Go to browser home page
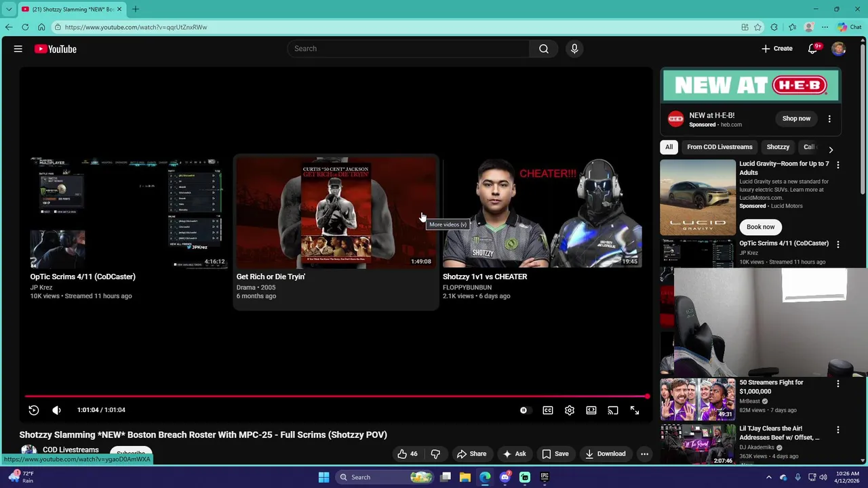Image resolution: width=868 pixels, height=488 pixels. 41,27
